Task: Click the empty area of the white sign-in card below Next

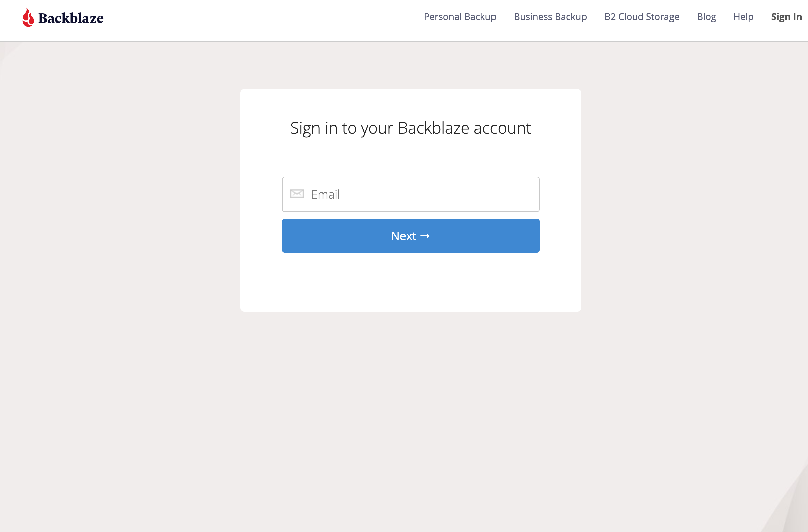Action: pos(411,282)
